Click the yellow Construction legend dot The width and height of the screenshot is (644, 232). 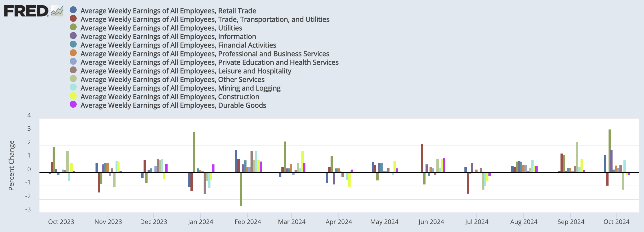(x=73, y=96)
